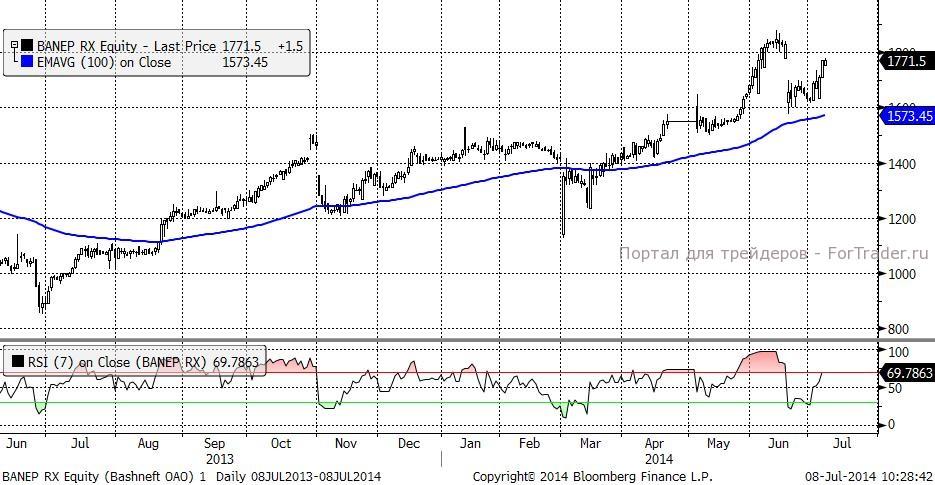Click the '08-Jul-2014 10:28:42' timestamp
The width and height of the screenshot is (935, 485).
pos(869,477)
